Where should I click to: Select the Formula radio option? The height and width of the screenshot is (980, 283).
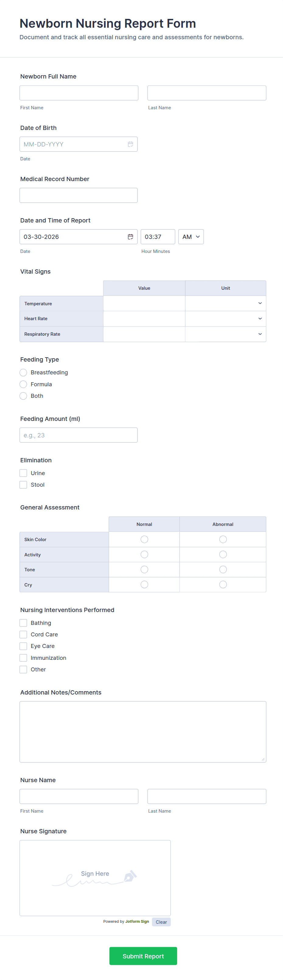coord(23,384)
